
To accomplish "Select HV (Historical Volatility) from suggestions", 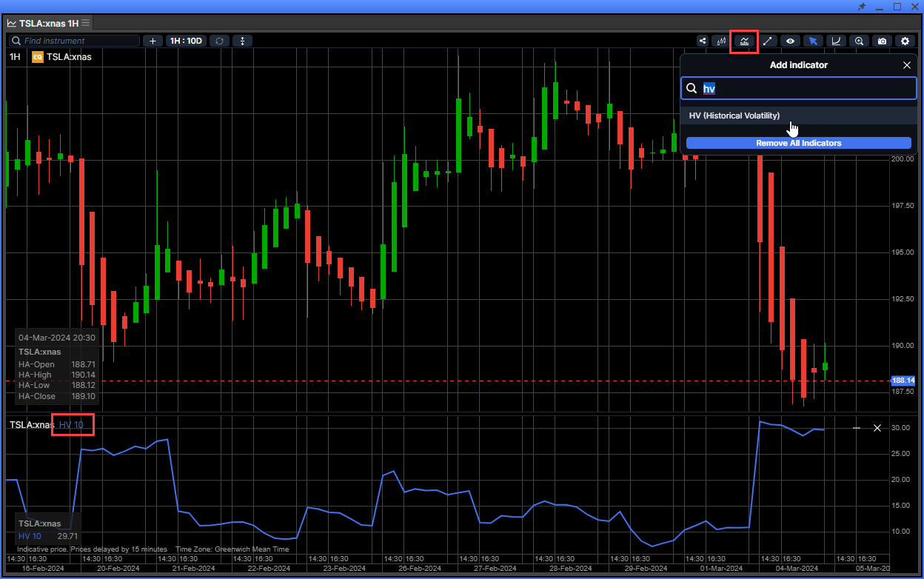I will pos(734,116).
